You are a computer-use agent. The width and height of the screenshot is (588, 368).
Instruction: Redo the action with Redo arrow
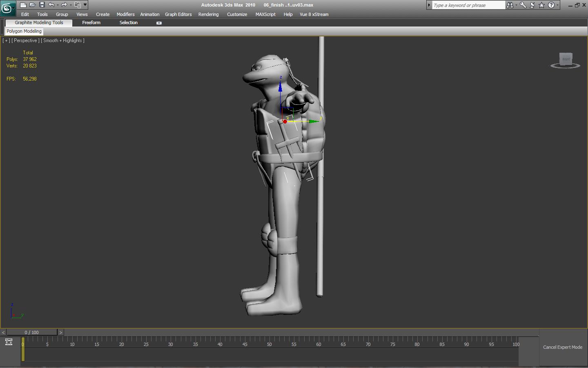point(64,5)
